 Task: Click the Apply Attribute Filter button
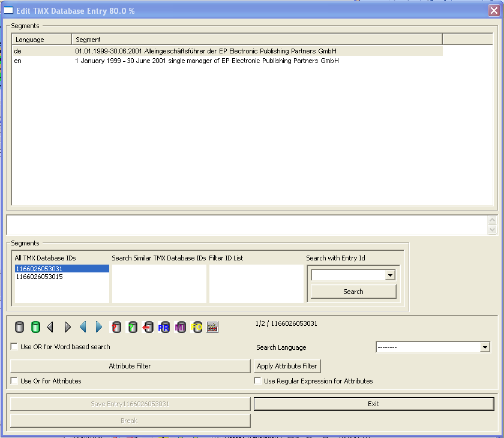287,366
